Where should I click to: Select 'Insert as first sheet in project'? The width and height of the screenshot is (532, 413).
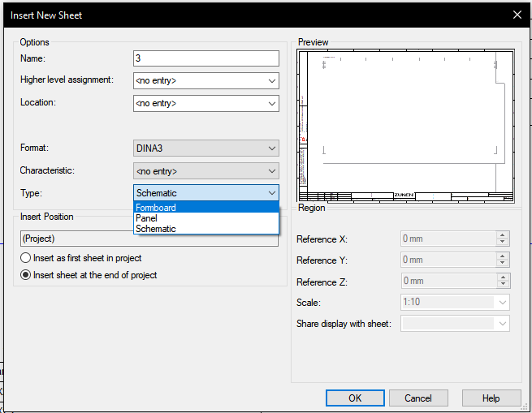point(26,258)
